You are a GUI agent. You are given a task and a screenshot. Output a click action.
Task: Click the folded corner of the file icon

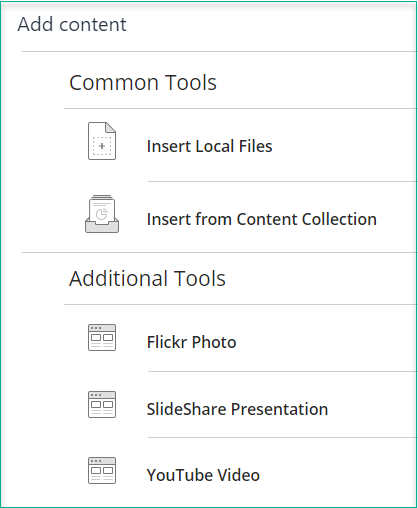pyautogui.click(x=111, y=127)
